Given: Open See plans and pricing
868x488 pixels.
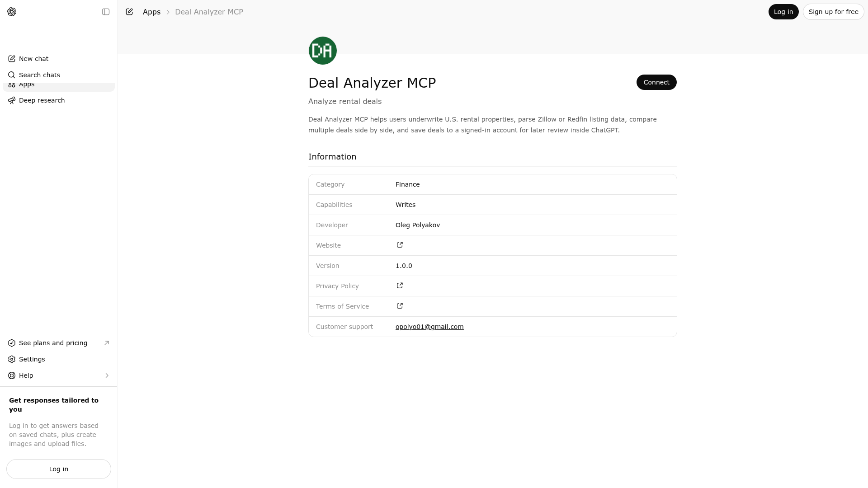Looking at the screenshot, I should tap(59, 343).
